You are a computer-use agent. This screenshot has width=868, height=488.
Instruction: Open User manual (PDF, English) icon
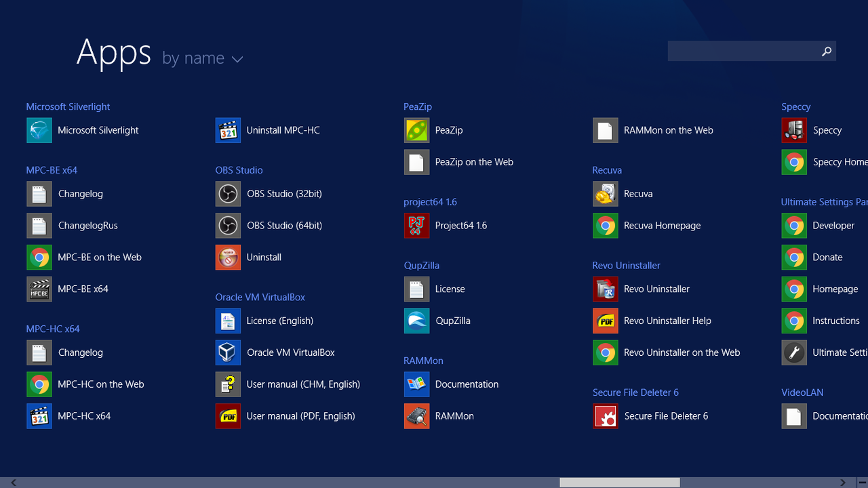pos(228,415)
